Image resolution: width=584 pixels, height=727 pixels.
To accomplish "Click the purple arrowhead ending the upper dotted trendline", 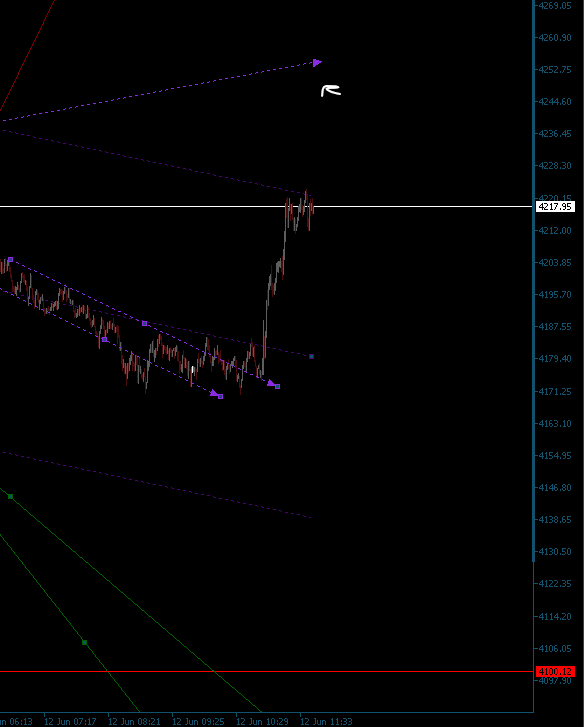I will [x=317, y=63].
